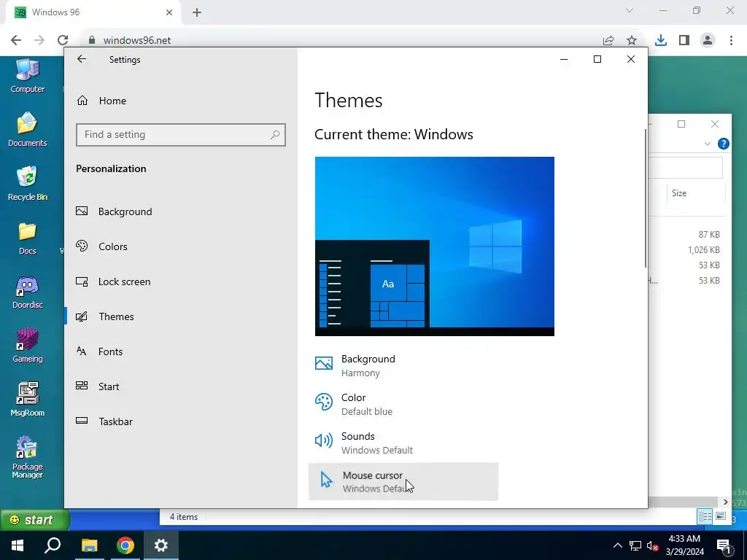Go back using Settings back arrow
Image resolution: width=747 pixels, height=560 pixels.
[82, 59]
